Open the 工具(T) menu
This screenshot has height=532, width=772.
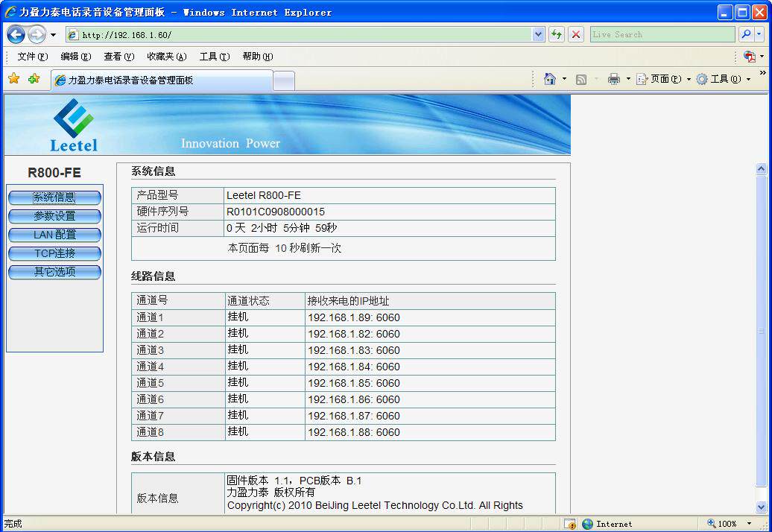pyautogui.click(x=215, y=57)
